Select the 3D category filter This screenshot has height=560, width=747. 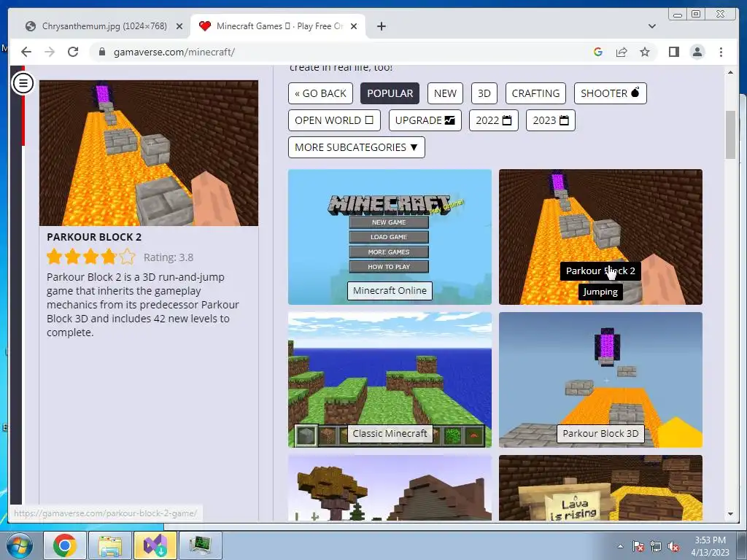(x=484, y=93)
